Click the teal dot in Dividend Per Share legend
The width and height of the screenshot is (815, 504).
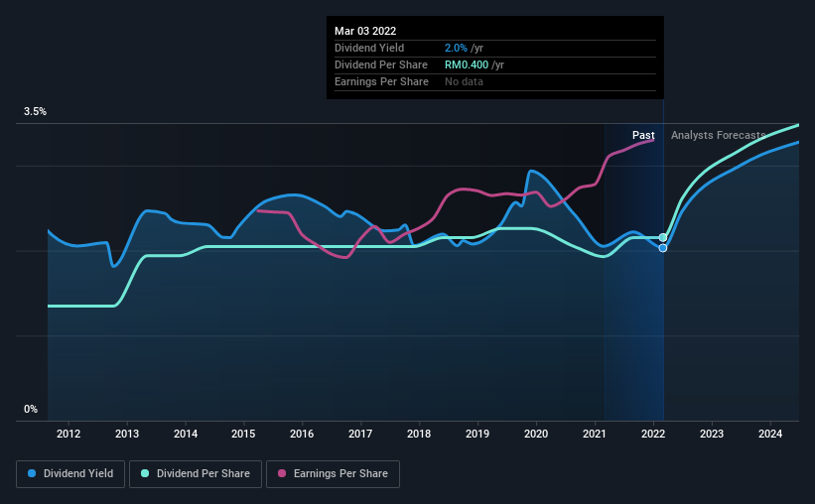[145, 473]
